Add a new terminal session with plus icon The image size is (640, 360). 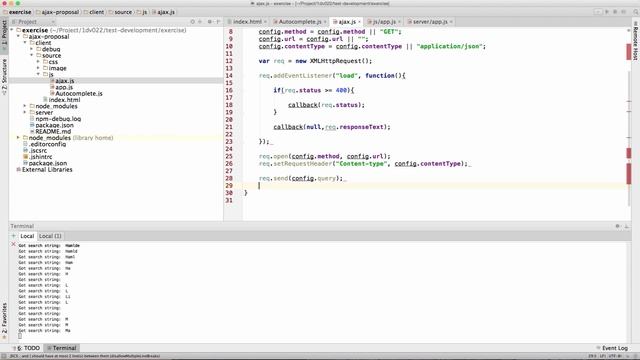(13, 236)
